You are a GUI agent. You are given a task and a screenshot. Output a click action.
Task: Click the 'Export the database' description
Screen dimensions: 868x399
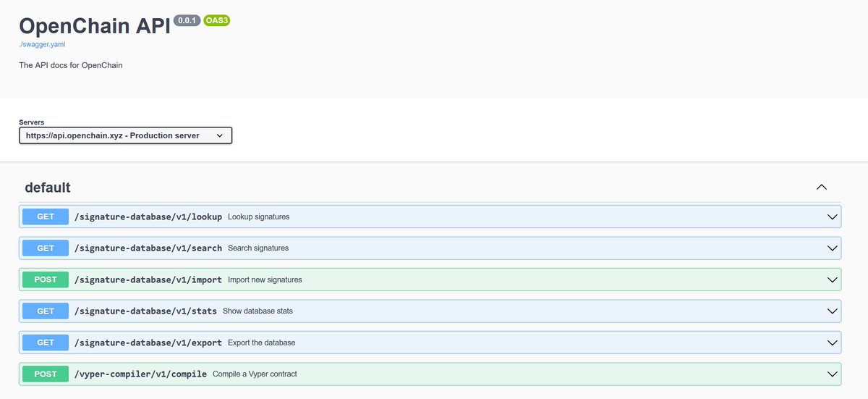point(262,343)
